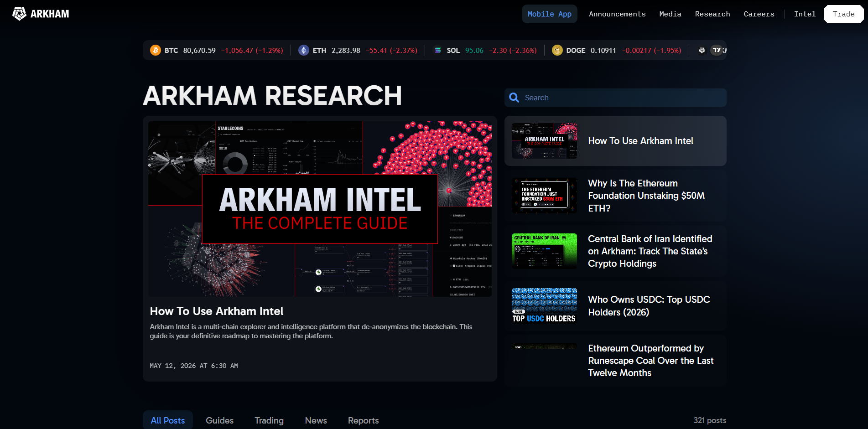Click the DOGE price 0.10911

pos(603,50)
